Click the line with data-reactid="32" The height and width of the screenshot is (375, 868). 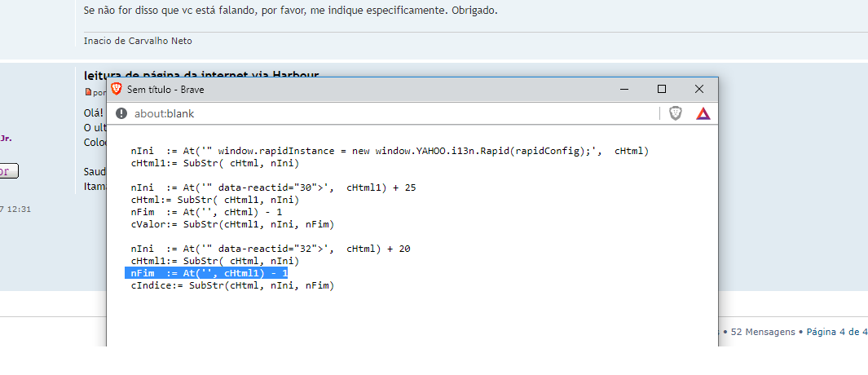tap(271, 249)
